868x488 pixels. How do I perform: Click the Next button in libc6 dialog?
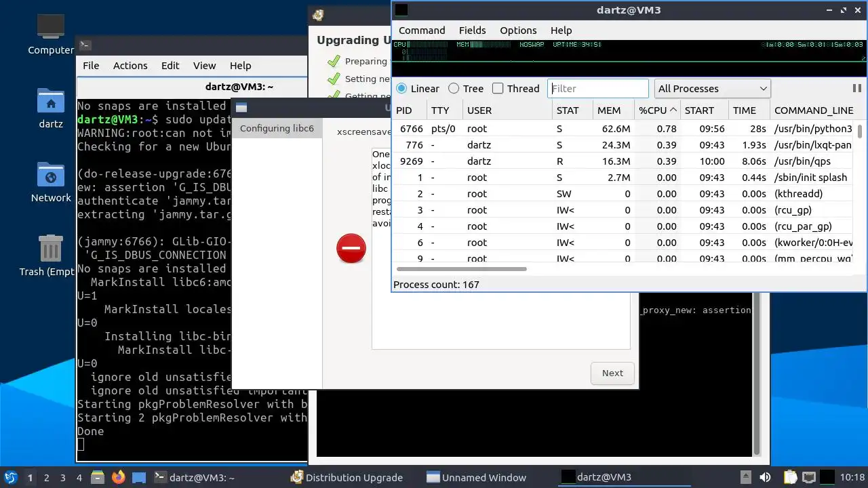[x=612, y=373]
